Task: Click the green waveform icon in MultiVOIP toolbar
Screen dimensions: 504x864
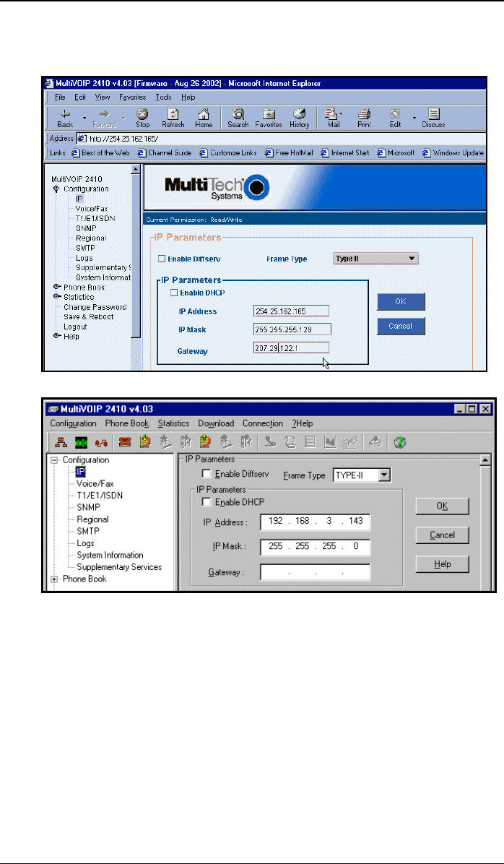Action: (x=80, y=442)
